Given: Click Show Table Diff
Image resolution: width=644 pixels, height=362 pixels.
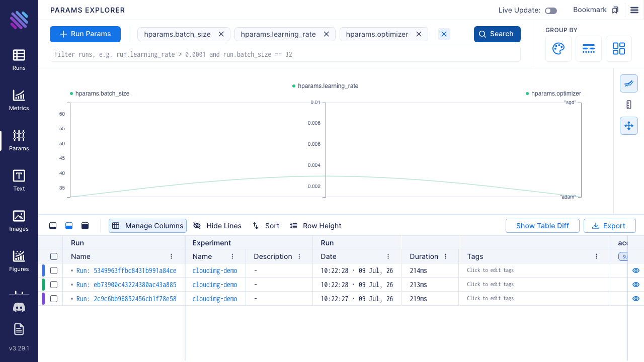Looking at the screenshot, I should [x=542, y=226].
